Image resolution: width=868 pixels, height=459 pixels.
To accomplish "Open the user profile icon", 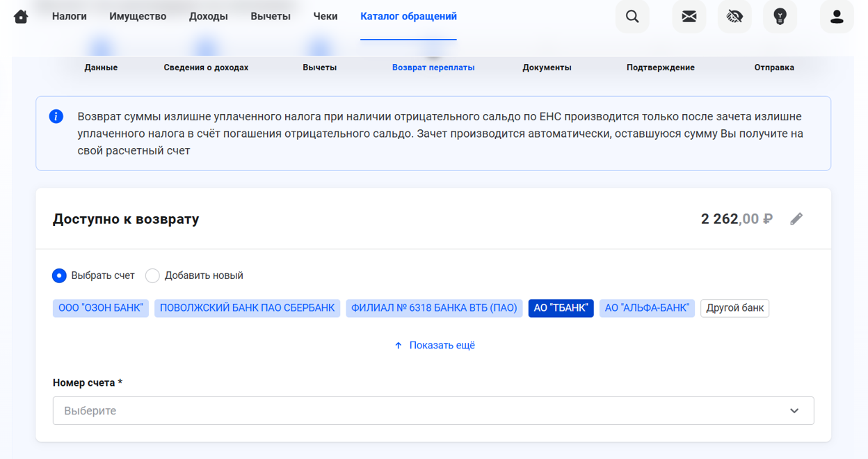I will click(x=837, y=17).
